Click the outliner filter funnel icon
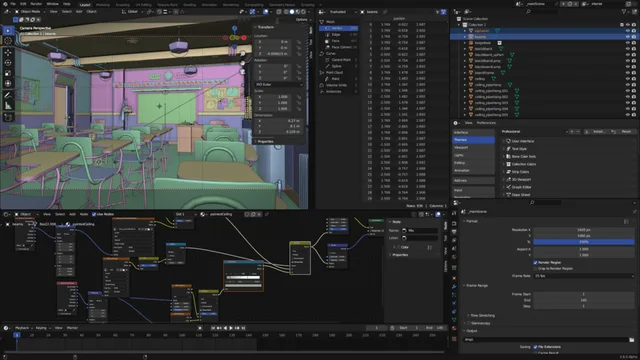This screenshot has width=640, height=360. [x=624, y=12]
